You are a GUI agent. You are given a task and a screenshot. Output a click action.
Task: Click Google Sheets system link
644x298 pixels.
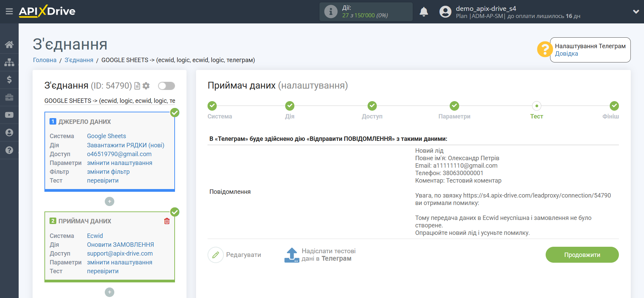coord(106,136)
